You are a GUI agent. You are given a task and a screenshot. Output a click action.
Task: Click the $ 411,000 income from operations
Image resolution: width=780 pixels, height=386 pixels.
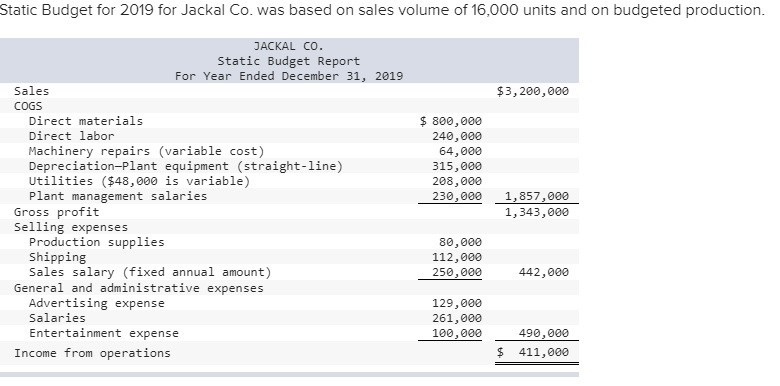pyautogui.click(x=533, y=353)
